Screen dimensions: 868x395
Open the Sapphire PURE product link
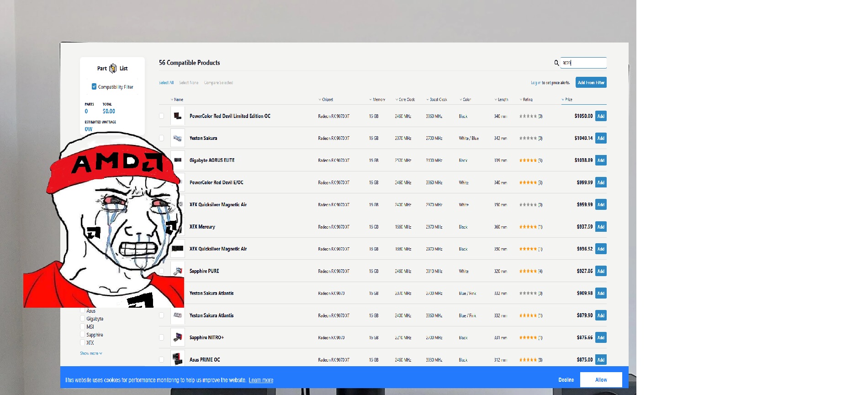204,271
